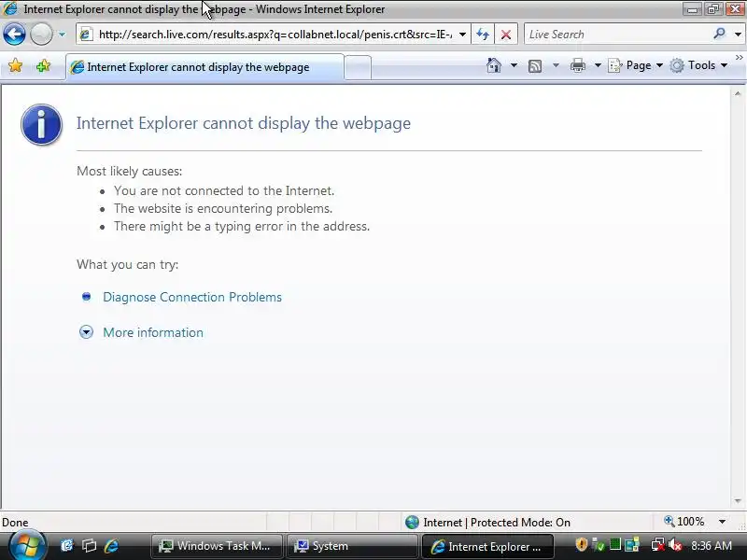The image size is (747, 560).
Task: Click the RSS Feeds toolbar icon
Action: coord(535,65)
